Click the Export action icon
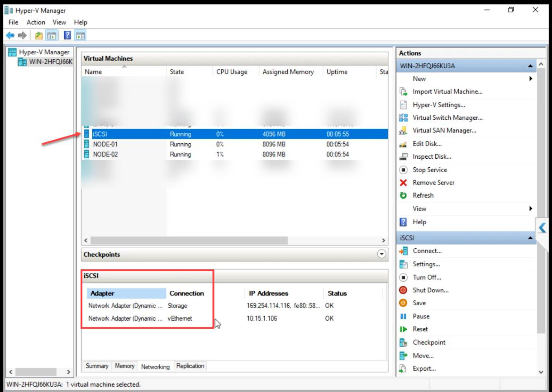 [403, 368]
